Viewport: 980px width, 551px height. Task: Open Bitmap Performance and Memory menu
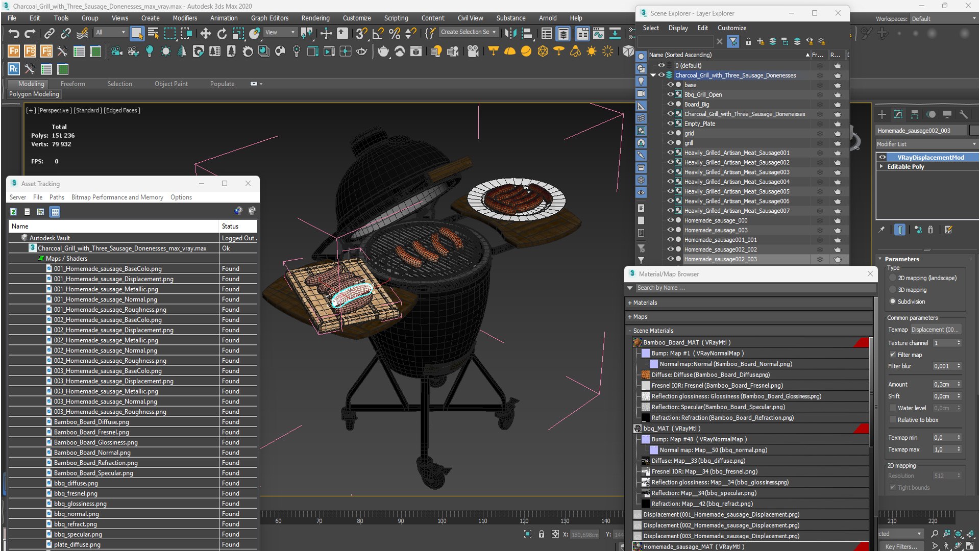117,197
